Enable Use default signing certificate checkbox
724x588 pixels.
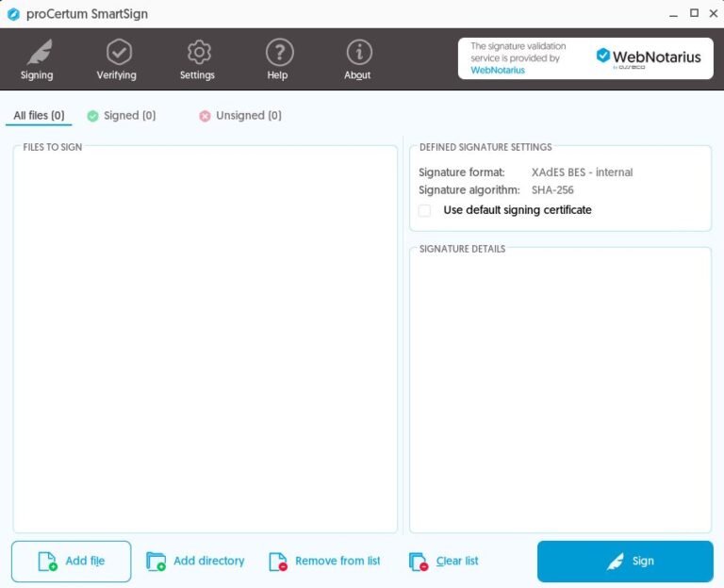pos(425,210)
